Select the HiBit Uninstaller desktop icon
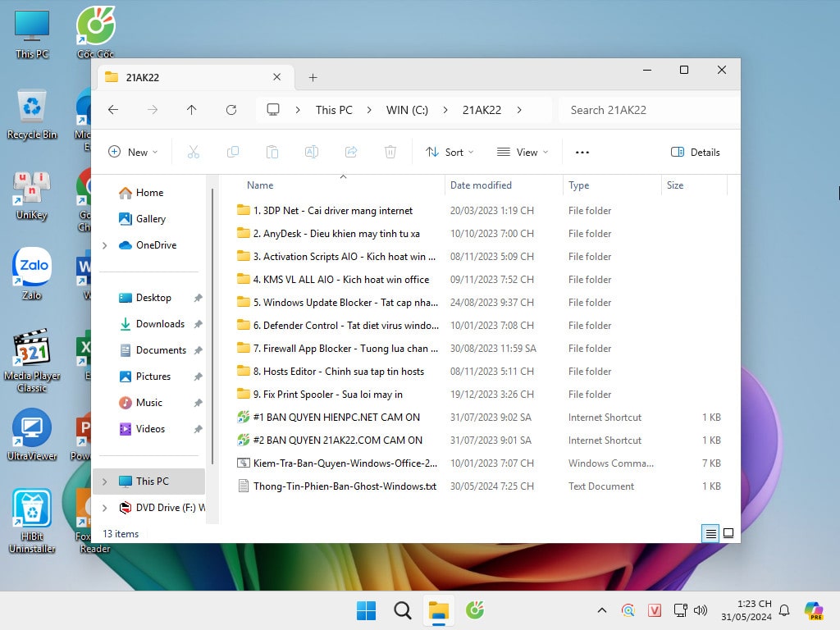The image size is (840, 630). click(32, 521)
